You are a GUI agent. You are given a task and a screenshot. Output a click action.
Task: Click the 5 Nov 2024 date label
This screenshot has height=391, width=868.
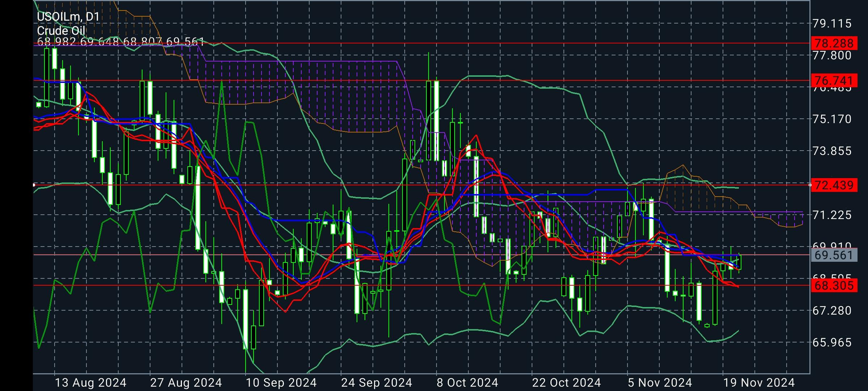(660, 383)
